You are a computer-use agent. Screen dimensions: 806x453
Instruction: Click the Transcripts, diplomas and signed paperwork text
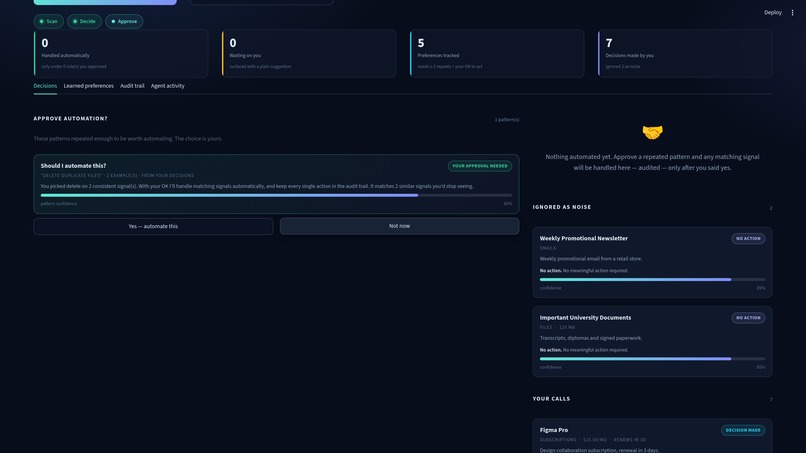pos(591,338)
